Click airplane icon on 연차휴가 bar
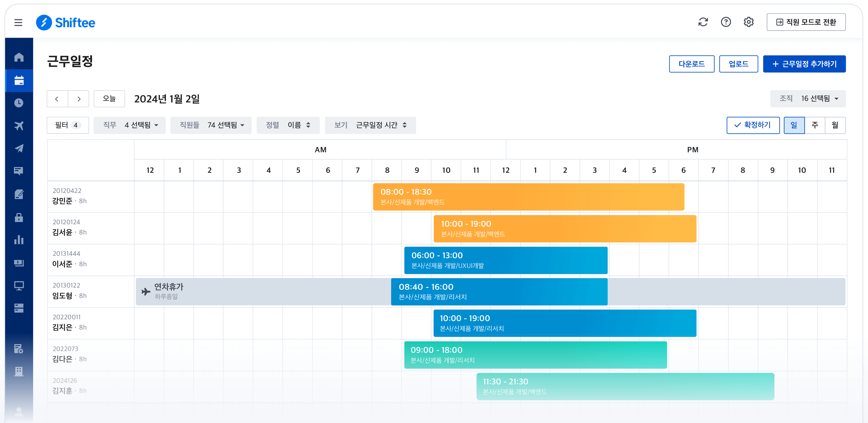868x423 pixels. pyautogui.click(x=146, y=291)
